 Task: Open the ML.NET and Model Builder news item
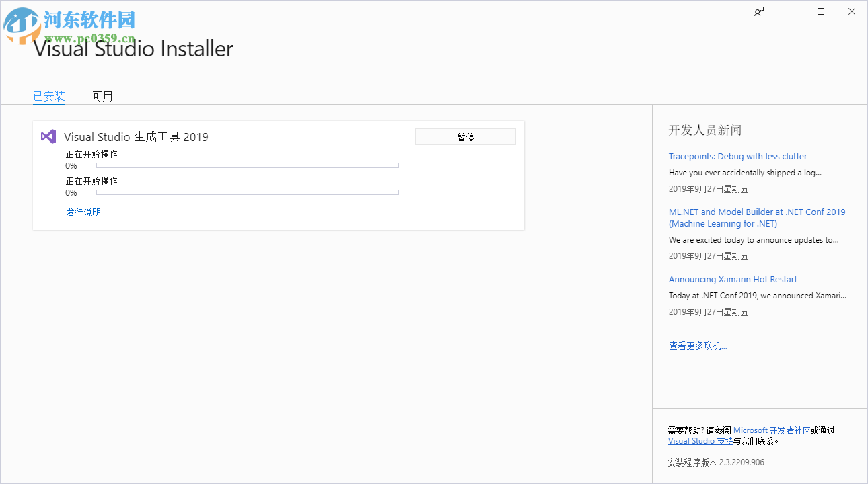757,217
